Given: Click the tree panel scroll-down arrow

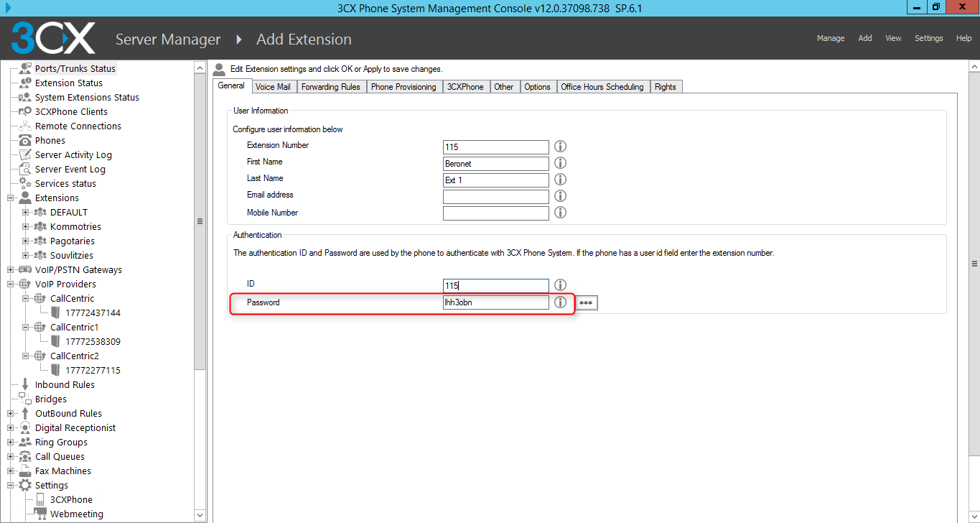Looking at the screenshot, I should [200, 515].
